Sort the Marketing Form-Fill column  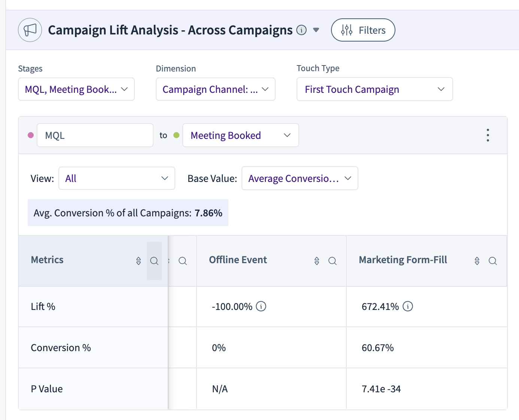[477, 261]
